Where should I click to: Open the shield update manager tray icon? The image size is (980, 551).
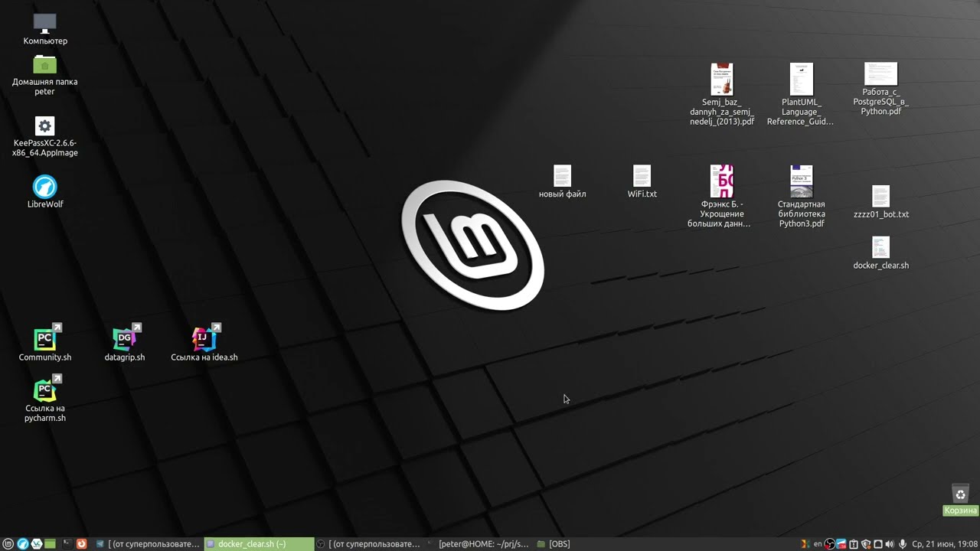tap(866, 543)
